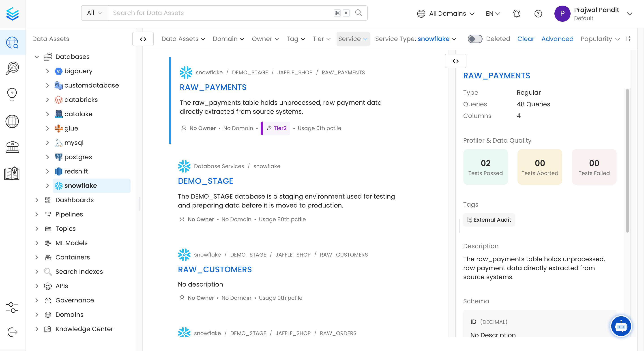Open the Tier filter menu

(322, 39)
